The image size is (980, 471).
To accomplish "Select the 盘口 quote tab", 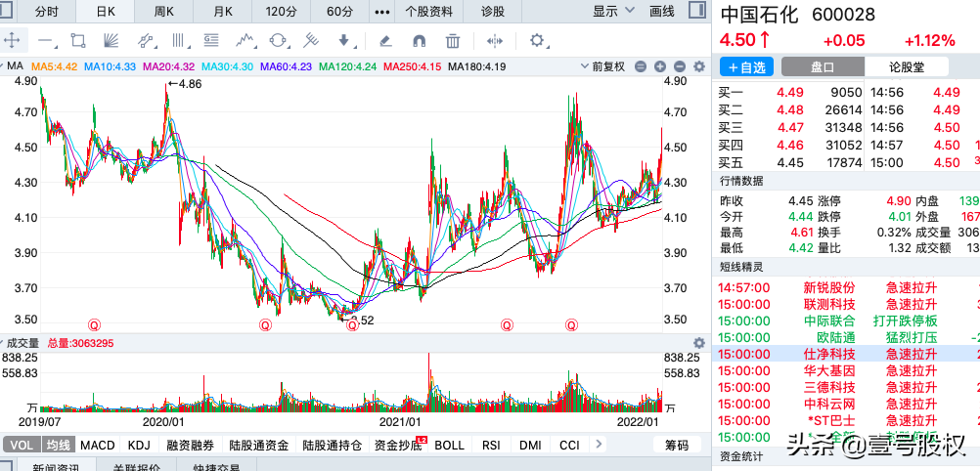I will [x=823, y=67].
